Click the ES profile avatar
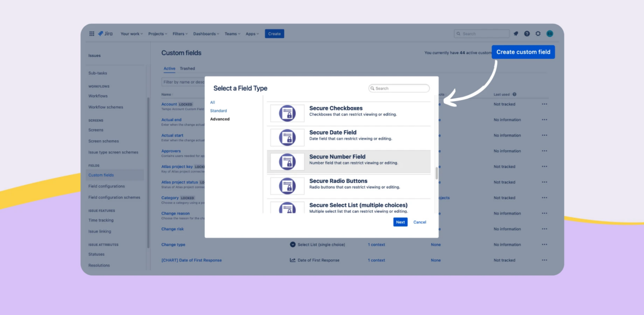This screenshot has width=644, height=315. 549,33
